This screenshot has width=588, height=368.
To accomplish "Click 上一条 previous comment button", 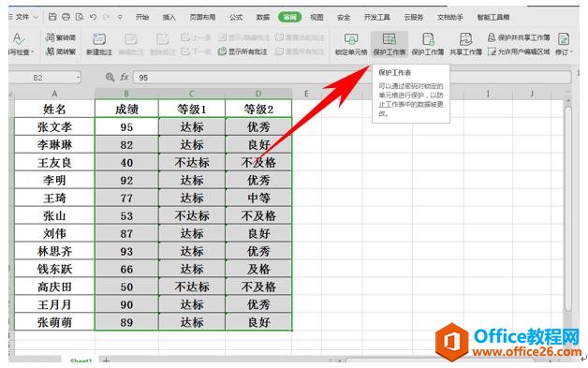I will tap(196, 37).
